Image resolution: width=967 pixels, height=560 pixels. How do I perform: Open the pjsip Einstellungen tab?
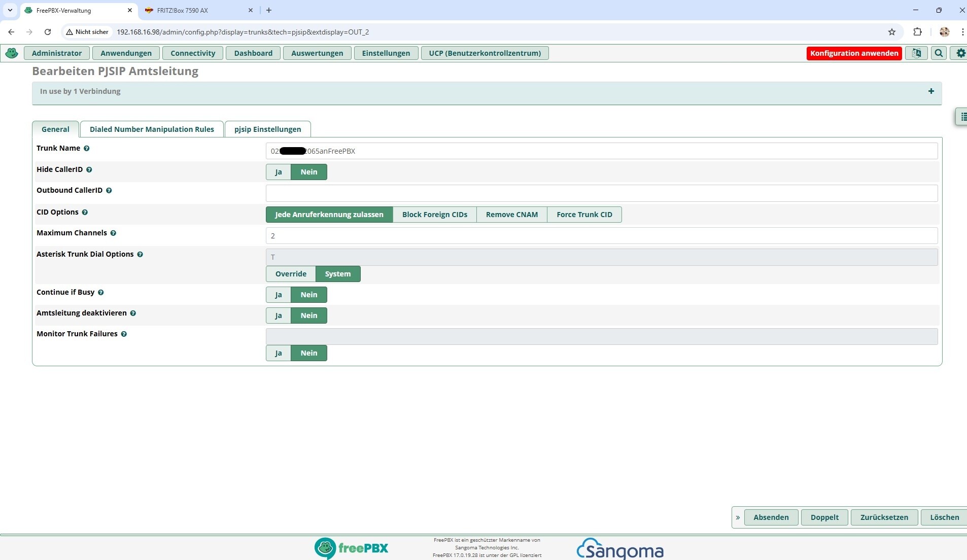tap(267, 129)
